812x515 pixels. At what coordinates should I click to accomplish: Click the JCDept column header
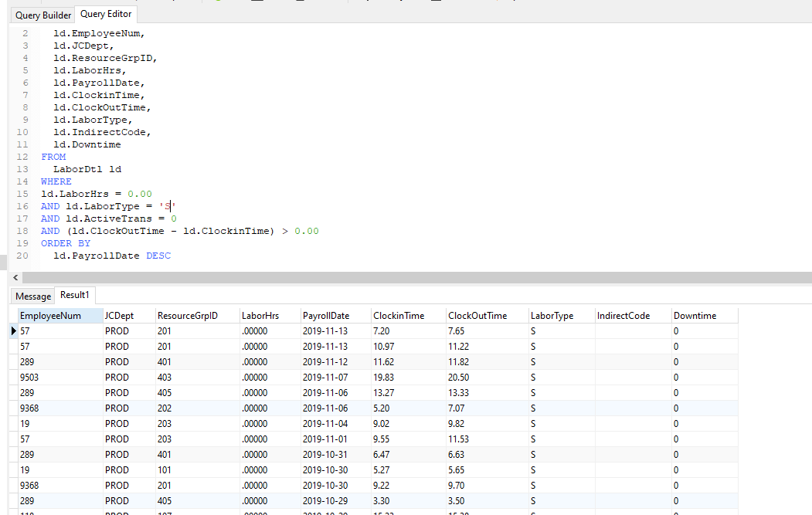click(130, 316)
